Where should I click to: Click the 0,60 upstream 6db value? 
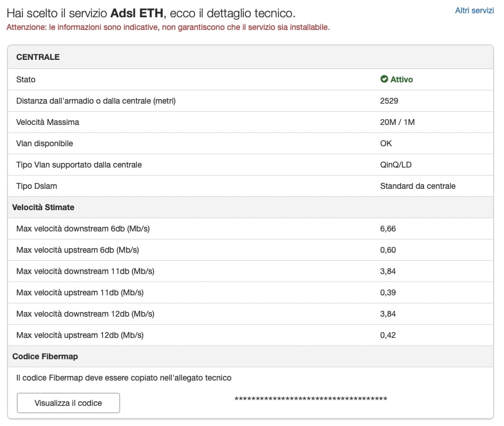click(388, 250)
